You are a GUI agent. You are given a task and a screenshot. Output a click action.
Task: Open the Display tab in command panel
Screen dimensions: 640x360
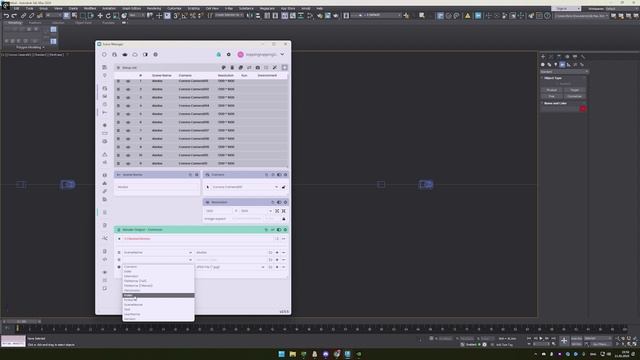tap(575, 57)
